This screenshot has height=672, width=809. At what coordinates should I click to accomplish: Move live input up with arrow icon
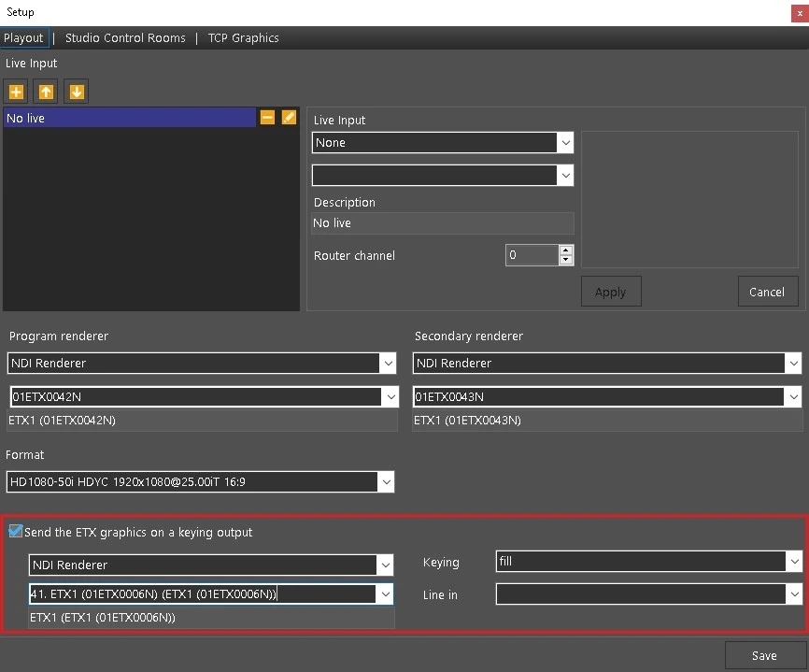(x=46, y=92)
